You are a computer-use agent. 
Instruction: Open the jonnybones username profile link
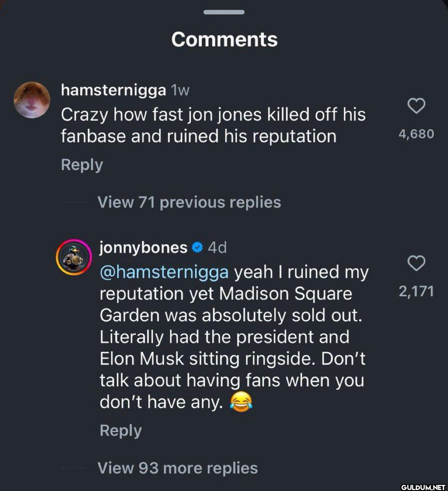coord(143,247)
